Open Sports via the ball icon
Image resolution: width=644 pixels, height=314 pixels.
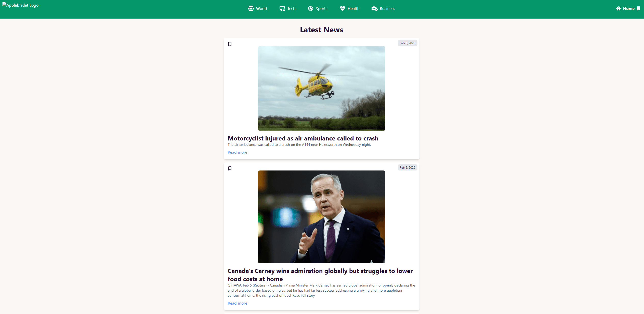(310, 8)
